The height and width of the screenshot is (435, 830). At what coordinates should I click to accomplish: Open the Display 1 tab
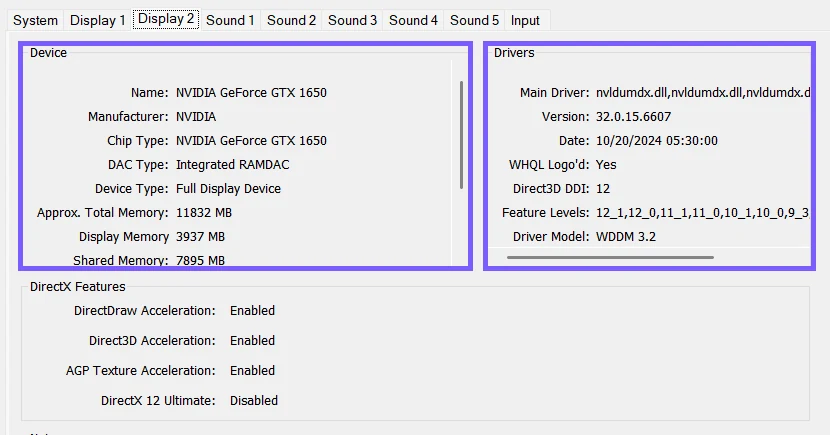tap(97, 21)
